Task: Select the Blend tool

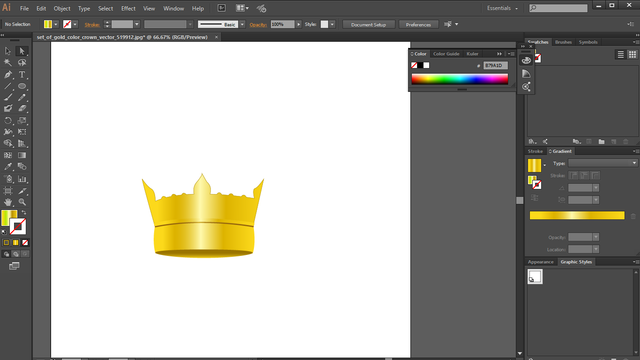Action: coord(22,167)
